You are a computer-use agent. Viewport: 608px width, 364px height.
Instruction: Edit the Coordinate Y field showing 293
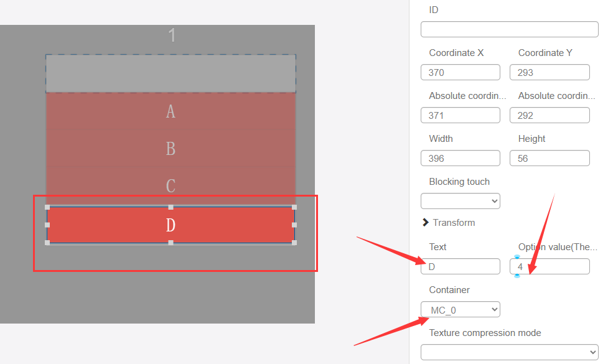[550, 73]
